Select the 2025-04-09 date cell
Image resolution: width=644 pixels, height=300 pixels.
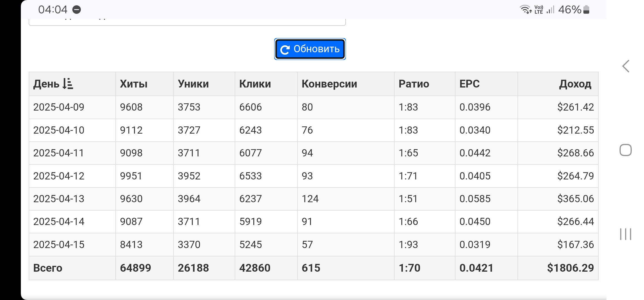click(59, 107)
